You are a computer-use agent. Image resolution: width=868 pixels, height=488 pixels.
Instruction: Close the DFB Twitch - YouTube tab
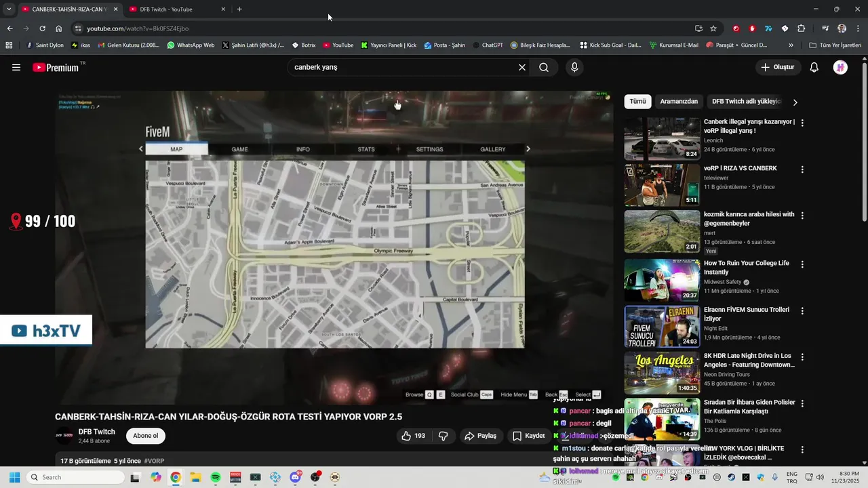pyautogui.click(x=223, y=9)
